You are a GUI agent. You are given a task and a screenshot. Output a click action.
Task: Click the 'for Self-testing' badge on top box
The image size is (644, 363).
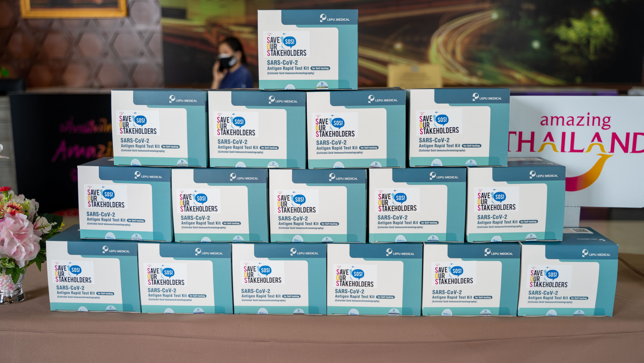[320, 68]
